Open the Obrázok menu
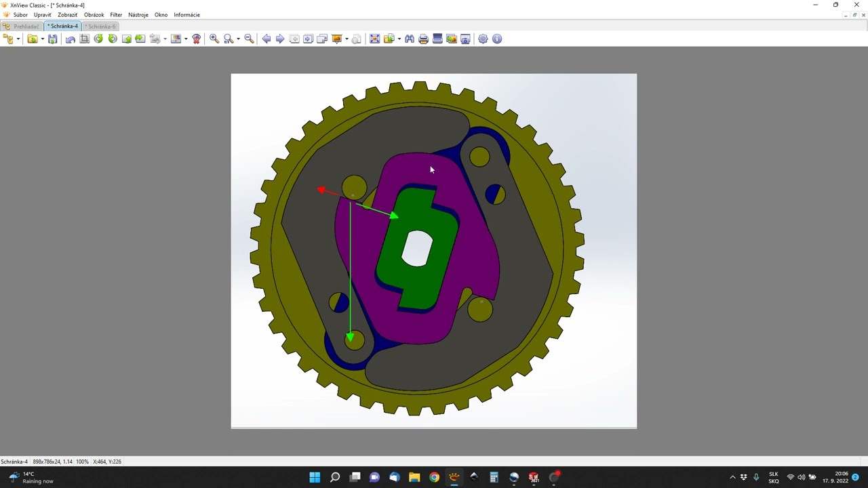The width and height of the screenshot is (868, 488). point(94,15)
